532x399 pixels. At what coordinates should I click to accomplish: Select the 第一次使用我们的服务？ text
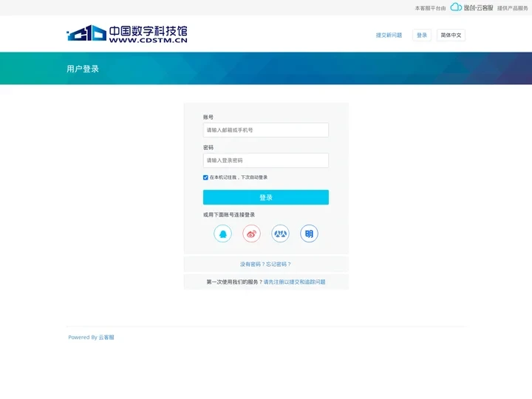tap(234, 282)
